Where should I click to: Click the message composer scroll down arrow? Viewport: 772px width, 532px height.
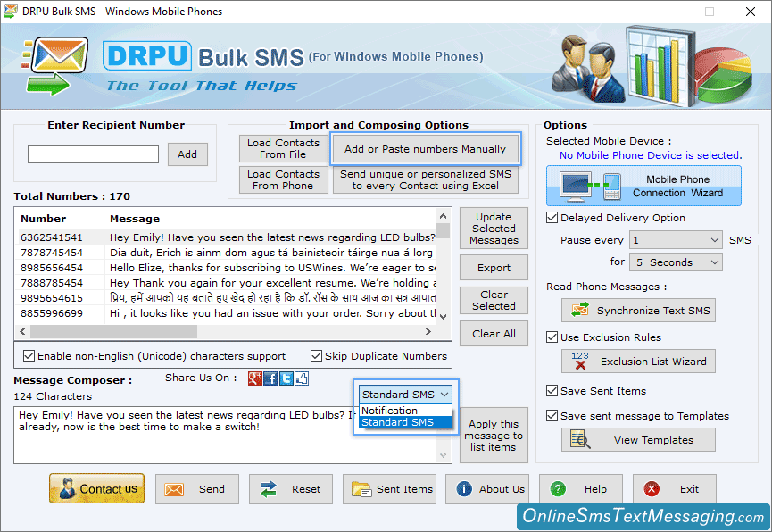pyautogui.click(x=443, y=455)
